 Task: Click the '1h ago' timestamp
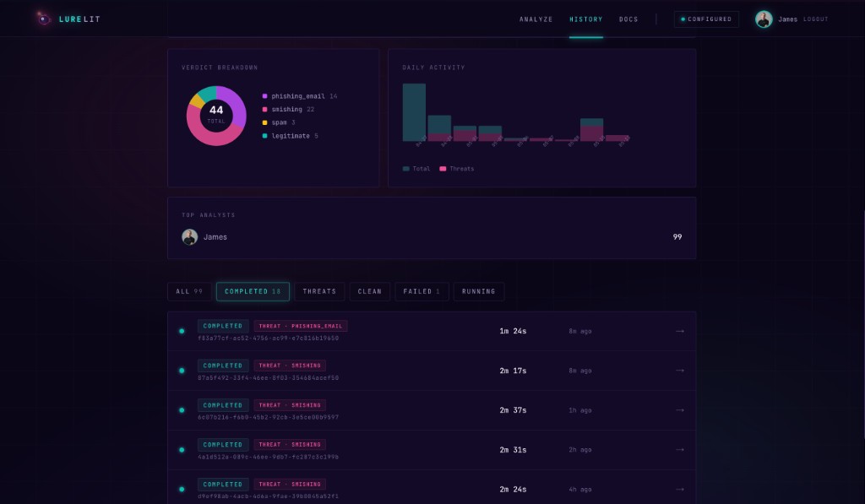(x=580, y=410)
